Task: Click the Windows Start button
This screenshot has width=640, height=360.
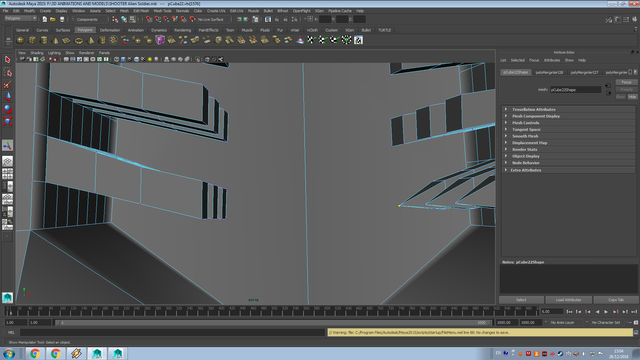Action: 9,353
